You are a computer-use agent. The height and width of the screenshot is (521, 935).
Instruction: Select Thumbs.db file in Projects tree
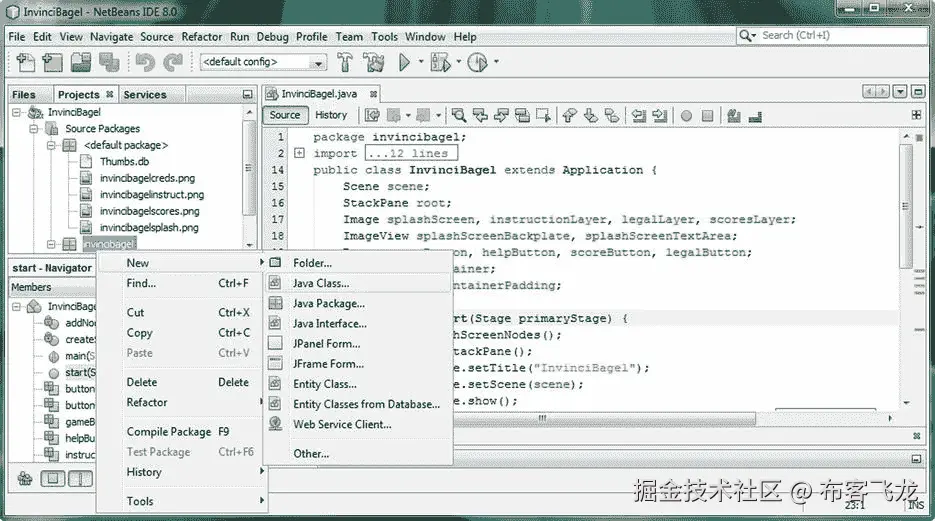[124, 162]
